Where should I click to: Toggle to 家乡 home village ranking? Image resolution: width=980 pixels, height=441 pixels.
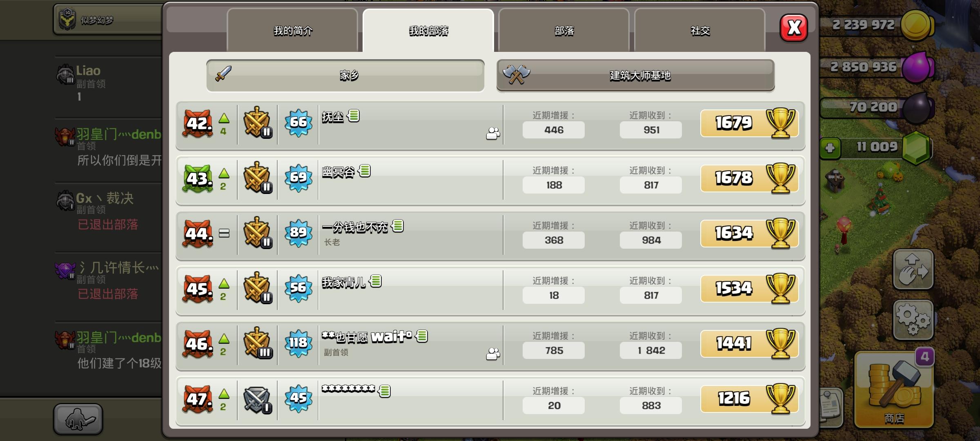[x=345, y=76]
